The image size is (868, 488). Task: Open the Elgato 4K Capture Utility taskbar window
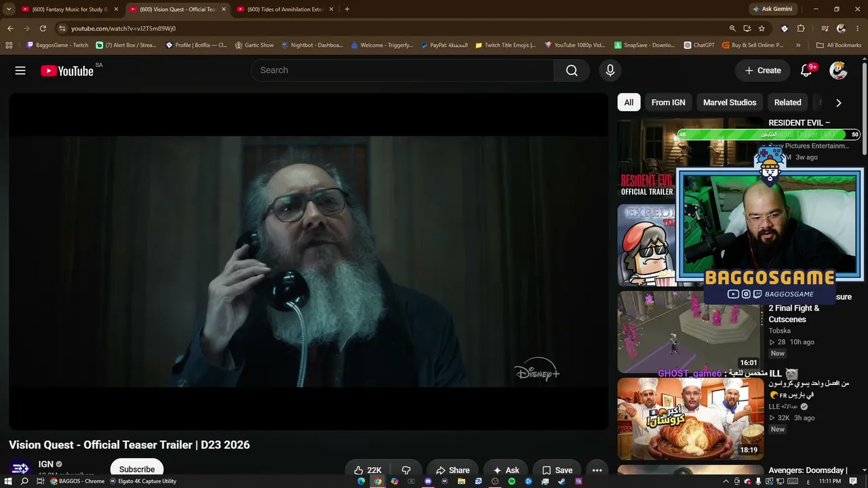coord(143,481)
